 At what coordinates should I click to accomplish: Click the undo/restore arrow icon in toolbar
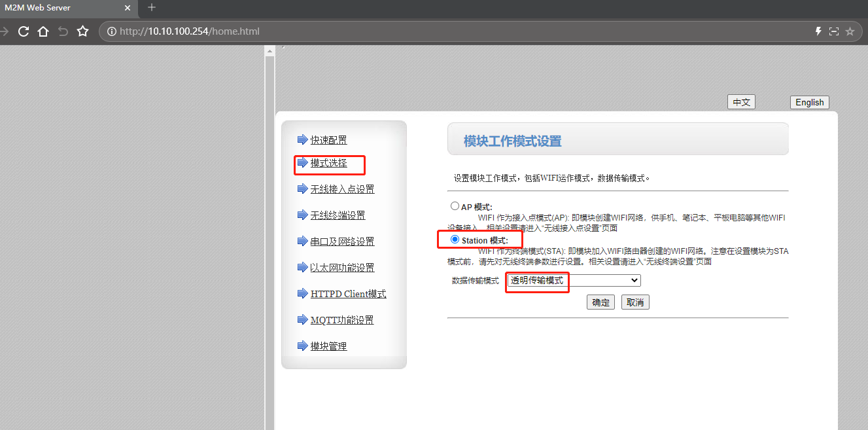[x=63, y=31]
